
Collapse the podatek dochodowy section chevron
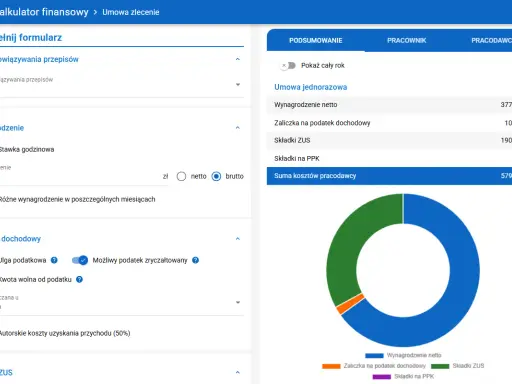tap(238, 239)
